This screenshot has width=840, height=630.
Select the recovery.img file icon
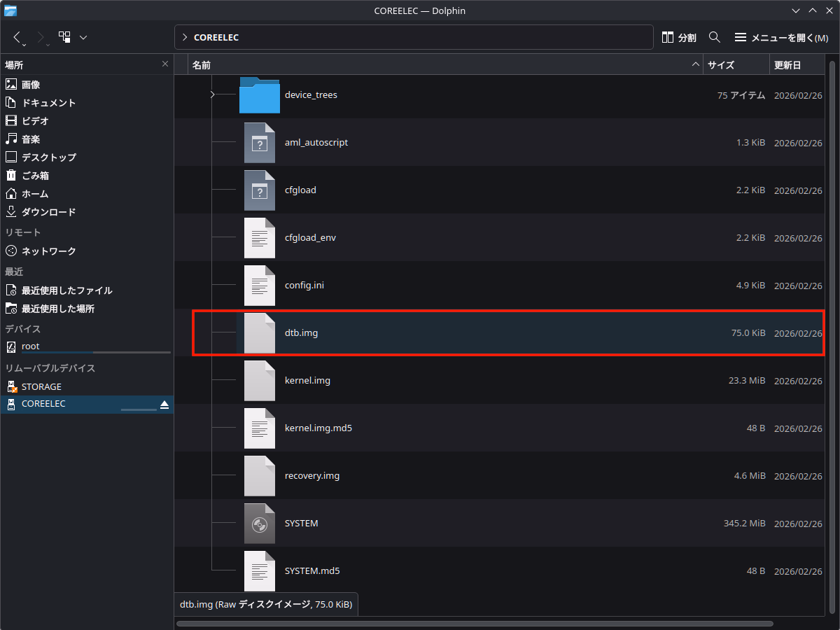[x=259, y=476]
